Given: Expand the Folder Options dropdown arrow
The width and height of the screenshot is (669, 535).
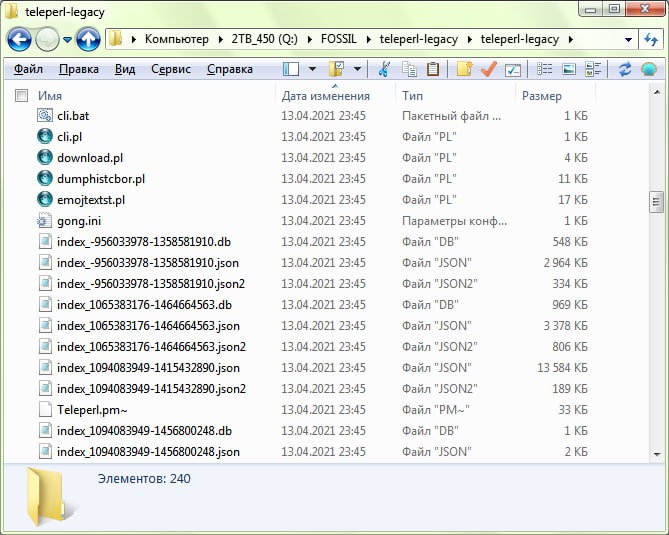Looking at the screenshot, I should 357,69.
